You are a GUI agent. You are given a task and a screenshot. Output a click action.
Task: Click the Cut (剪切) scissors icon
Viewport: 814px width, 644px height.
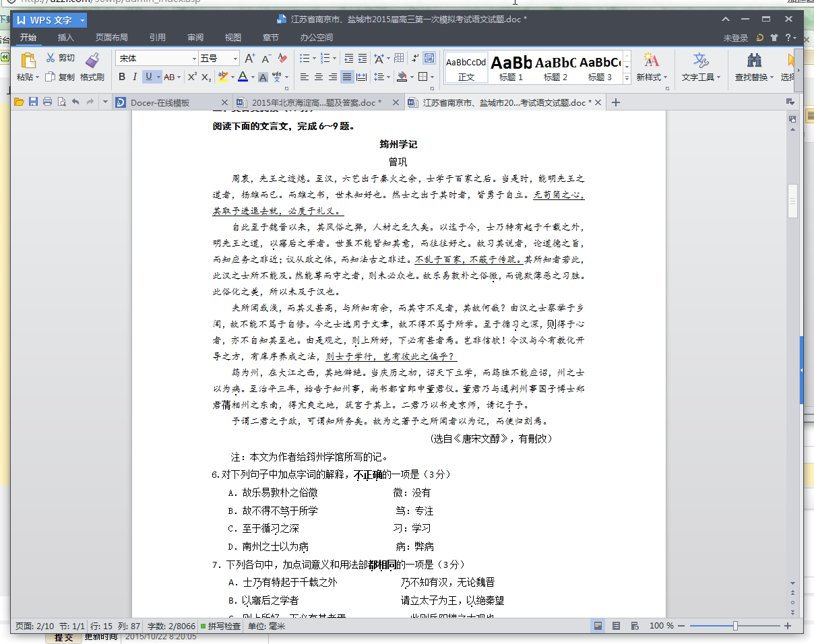click(x=51, y=58)
